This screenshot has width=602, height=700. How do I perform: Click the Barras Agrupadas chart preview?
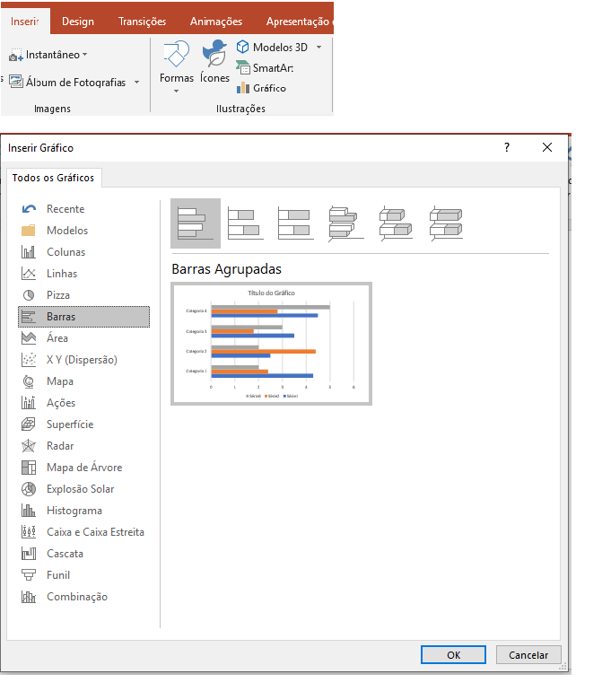[x=271, y=343]
